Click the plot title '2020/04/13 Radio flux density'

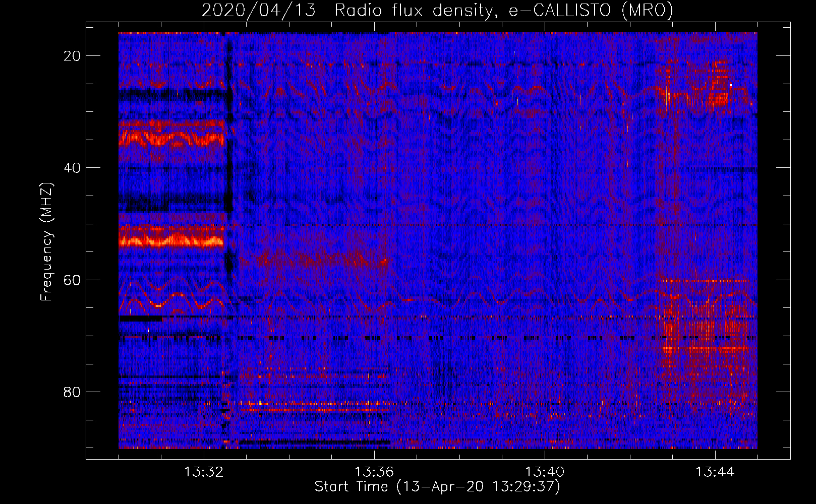point(438,10)
